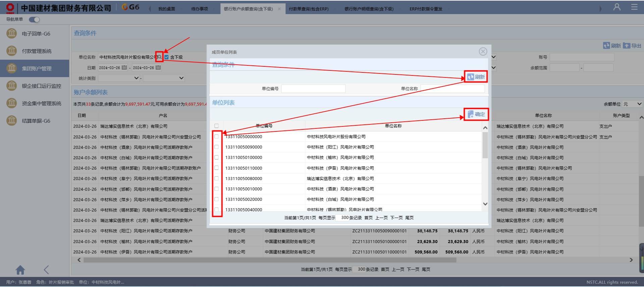Open the 资金集中管理系统 sidebar icon

[11, 103]
